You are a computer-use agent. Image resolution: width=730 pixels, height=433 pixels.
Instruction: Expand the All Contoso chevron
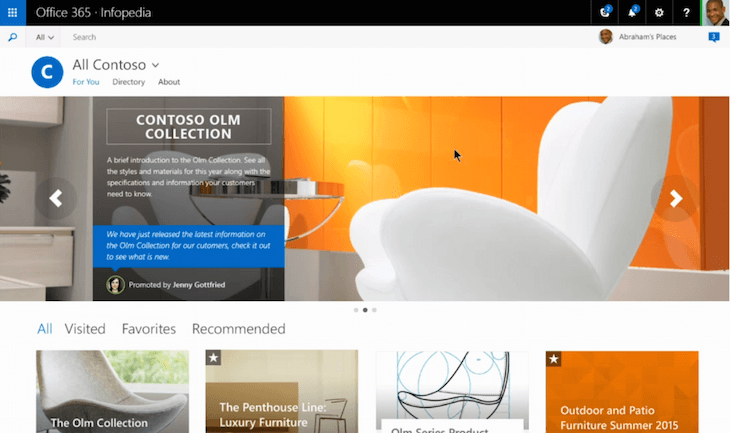tap(155, 65)
